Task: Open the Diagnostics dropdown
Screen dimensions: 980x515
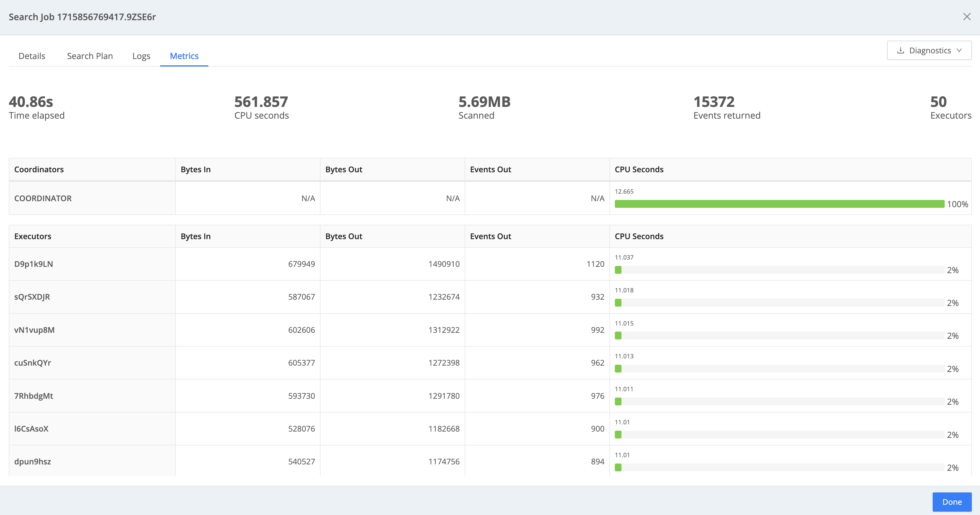Action: [x=929, y=50]
